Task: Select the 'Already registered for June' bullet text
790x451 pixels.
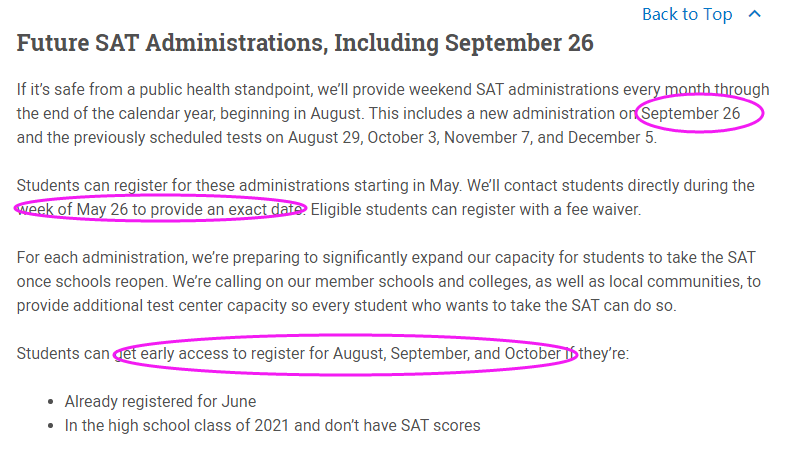Action: (160, 402)
